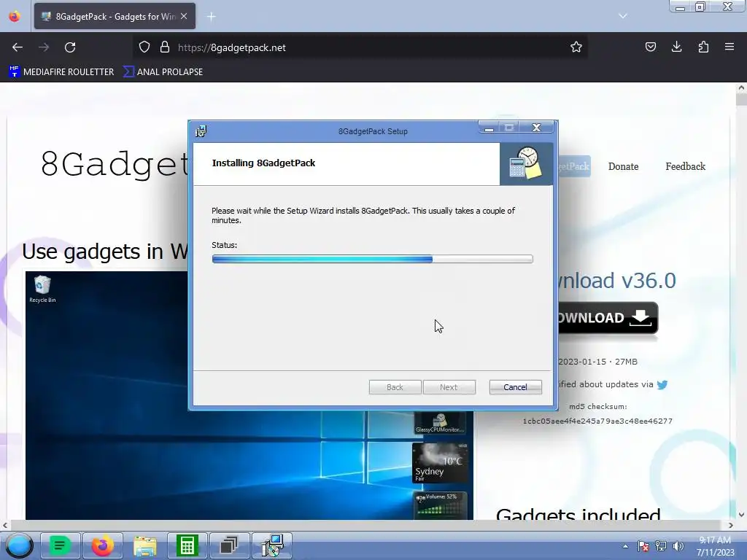Open the green notes taskbar app
This screenshot has height=560, width=747.
pos(60,545)
